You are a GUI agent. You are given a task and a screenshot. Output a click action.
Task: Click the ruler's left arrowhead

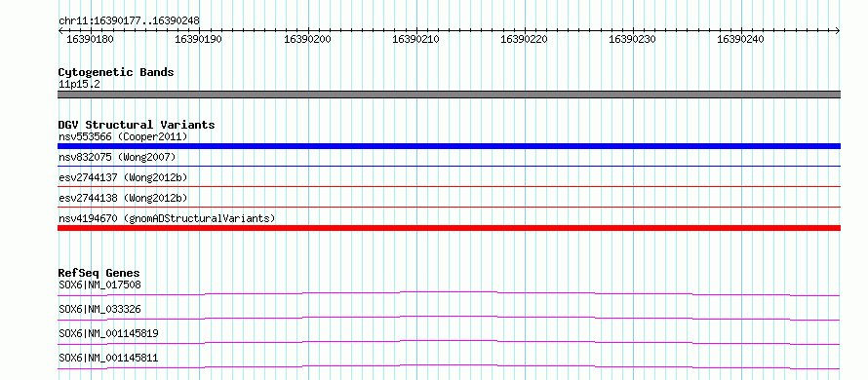coord(60,31)
